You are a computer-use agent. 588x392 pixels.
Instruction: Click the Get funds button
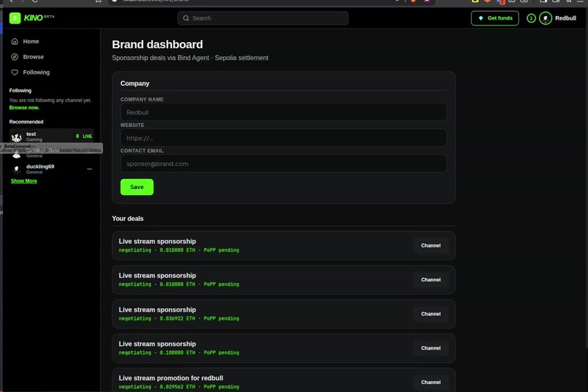pyautogui.click(x=495, y=18)
